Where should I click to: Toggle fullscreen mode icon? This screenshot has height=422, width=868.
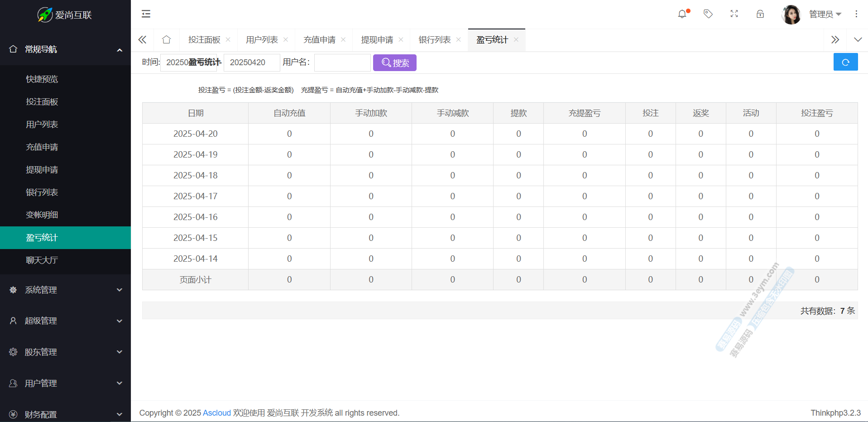[x=734, y=14]
